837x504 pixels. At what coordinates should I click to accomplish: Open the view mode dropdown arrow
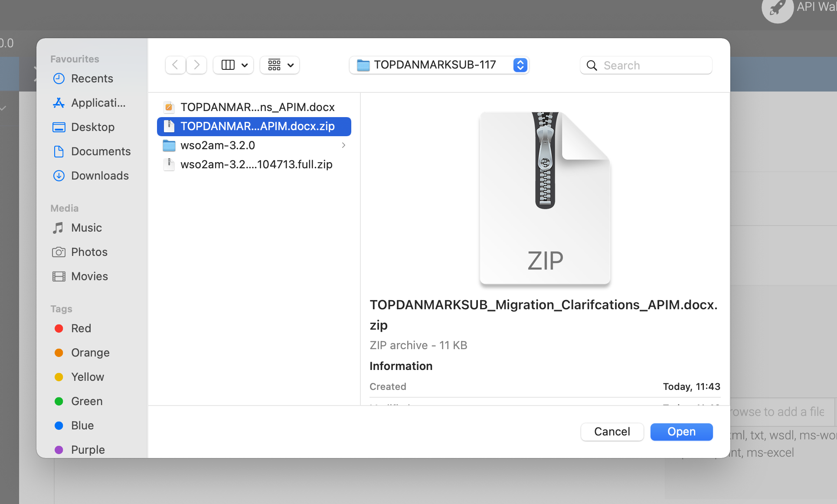pos(245,65)
